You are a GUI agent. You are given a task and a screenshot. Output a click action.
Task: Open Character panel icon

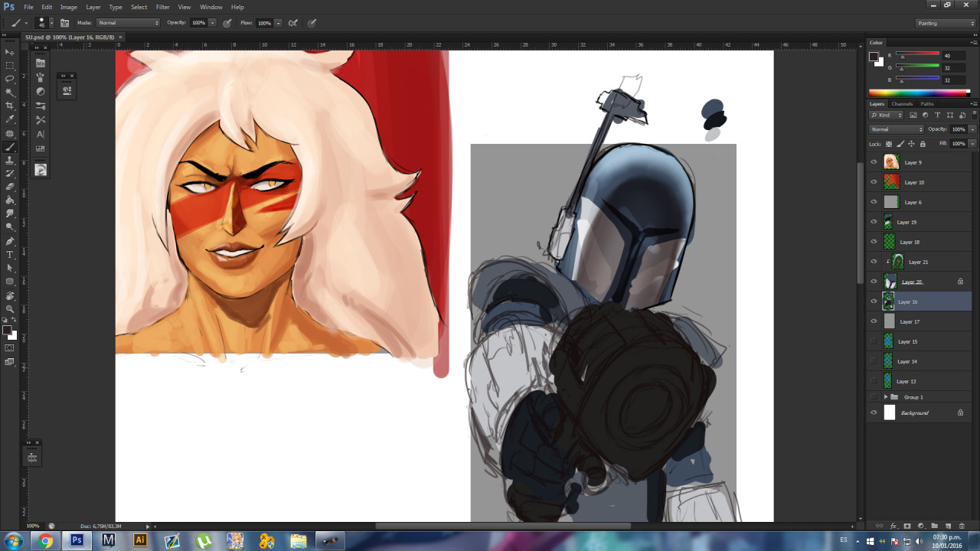coord(41,134)
